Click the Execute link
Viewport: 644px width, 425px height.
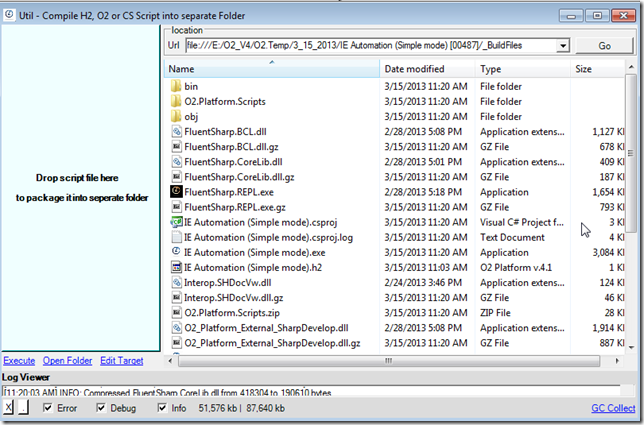[19, 361]
